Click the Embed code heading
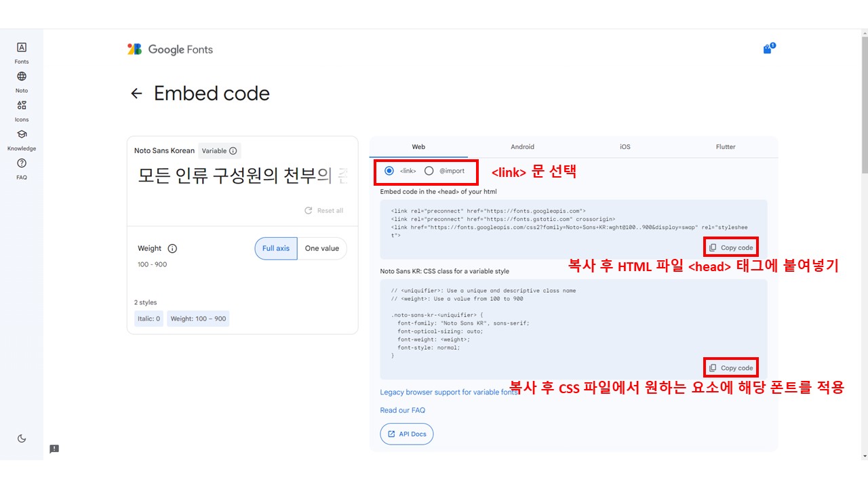Screen dimensions: 868x488 [212, 94]
